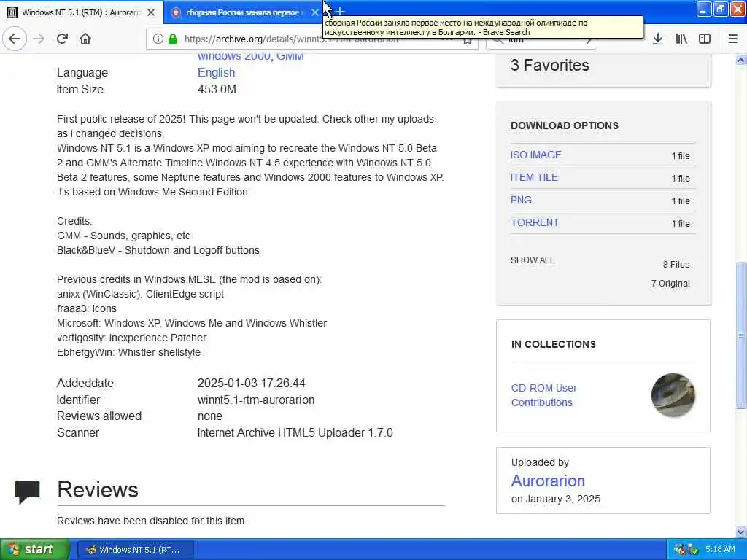This screenshot has height=560, width=747.
Task: Open the English language link
Action: tap(216, 72)
